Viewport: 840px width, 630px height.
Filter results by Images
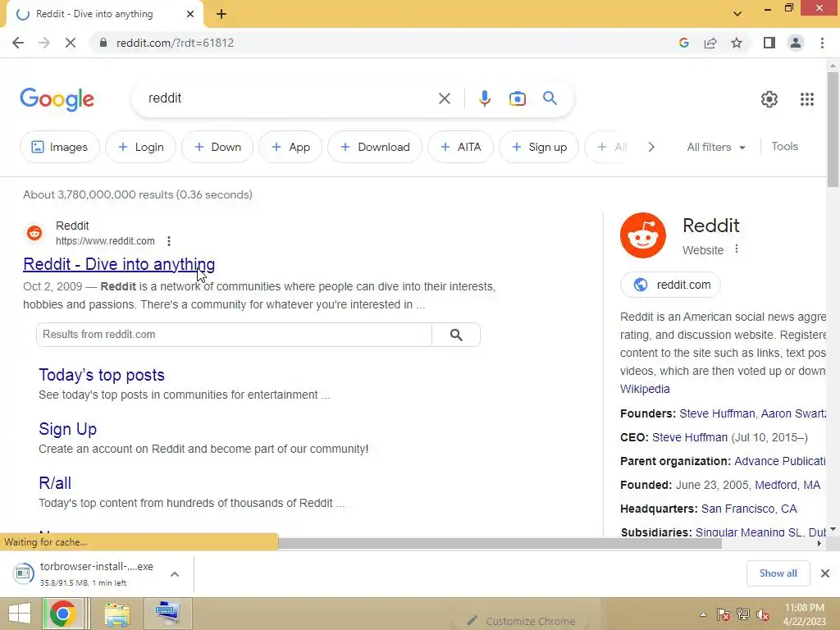[x=59, y=147]
